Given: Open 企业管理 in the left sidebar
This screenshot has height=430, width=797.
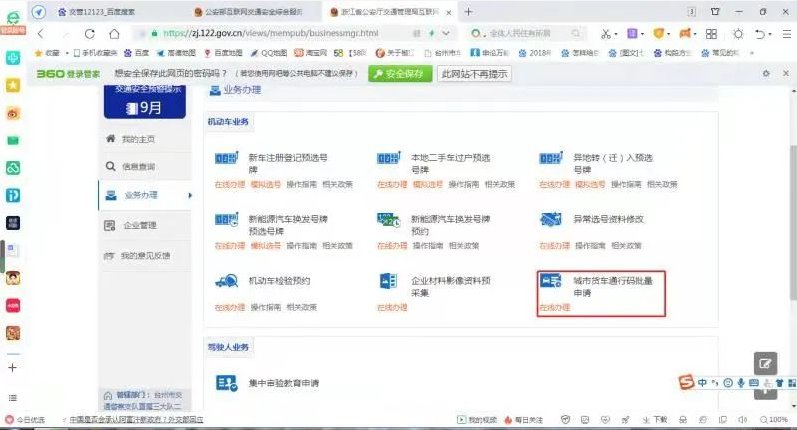Looking at the screenshot, I should [x=139, y=225].
